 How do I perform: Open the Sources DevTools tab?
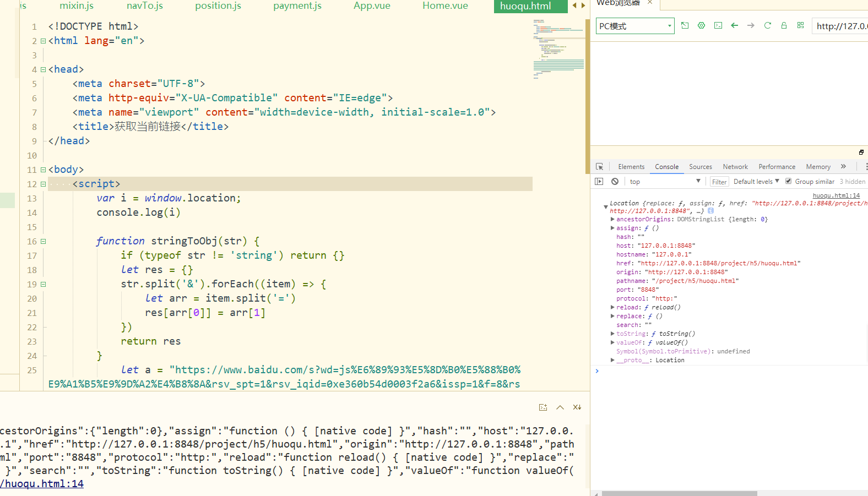[701, 166]
